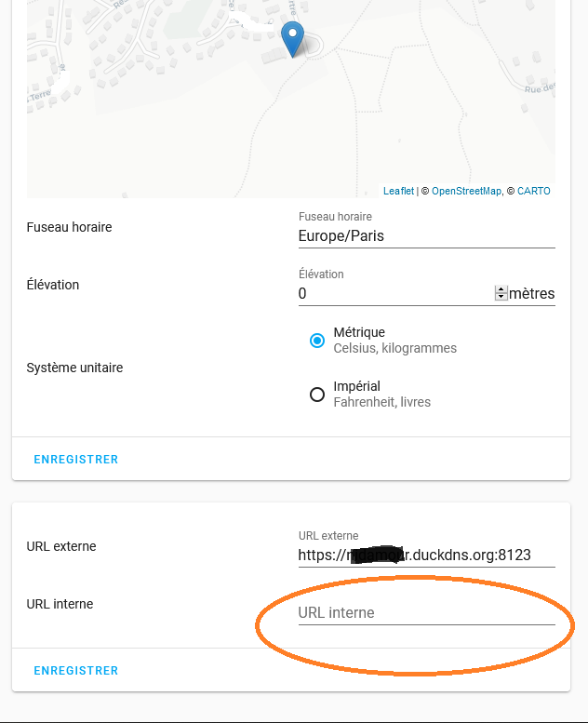Click the Impérial option label text
Viewport: 588px width, 723px height.
357,386
